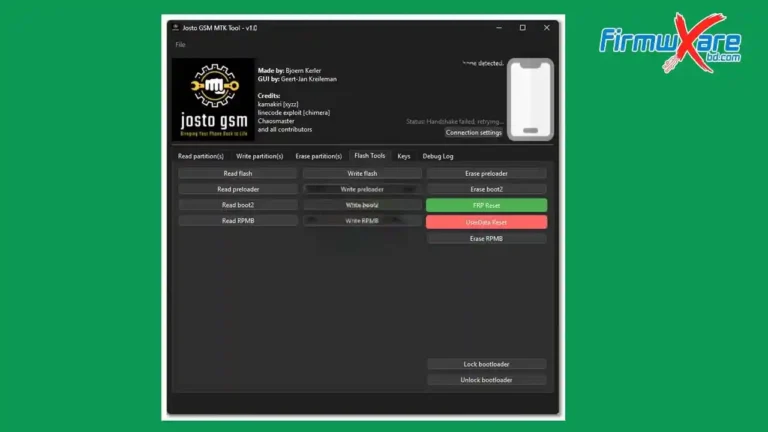Viewport: 768px width, 432px height.
Task: Maximize the Josto GSM MTK Tool window
Action: (523, 28)
